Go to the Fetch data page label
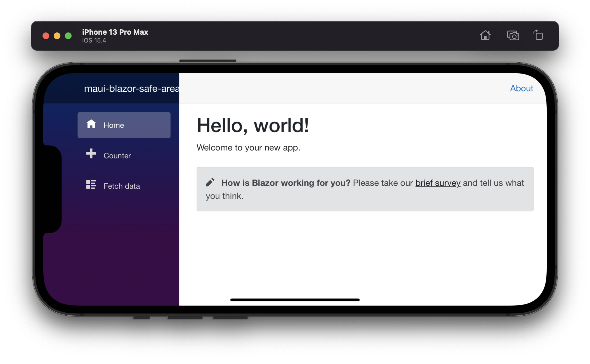590x364 pixels. (x=122, y=186)
